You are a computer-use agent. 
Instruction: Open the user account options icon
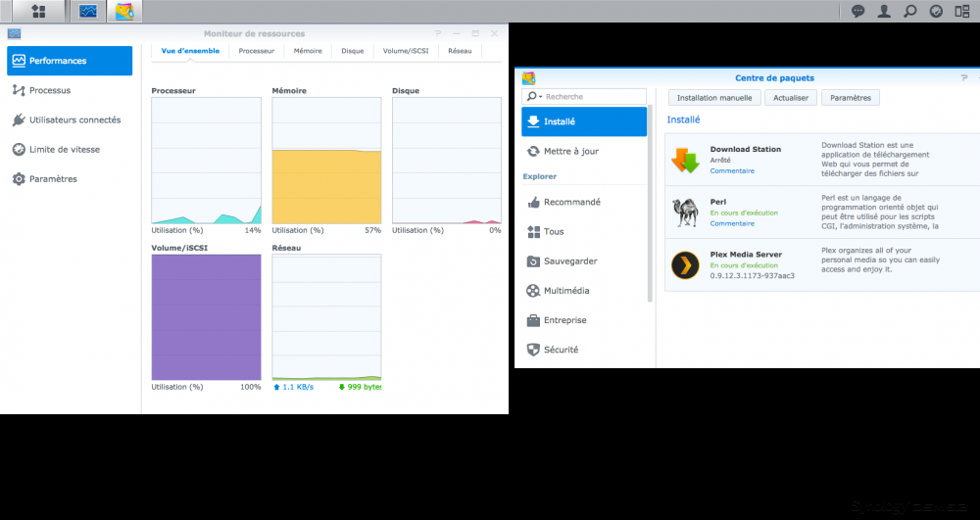[x=884, y=11]
